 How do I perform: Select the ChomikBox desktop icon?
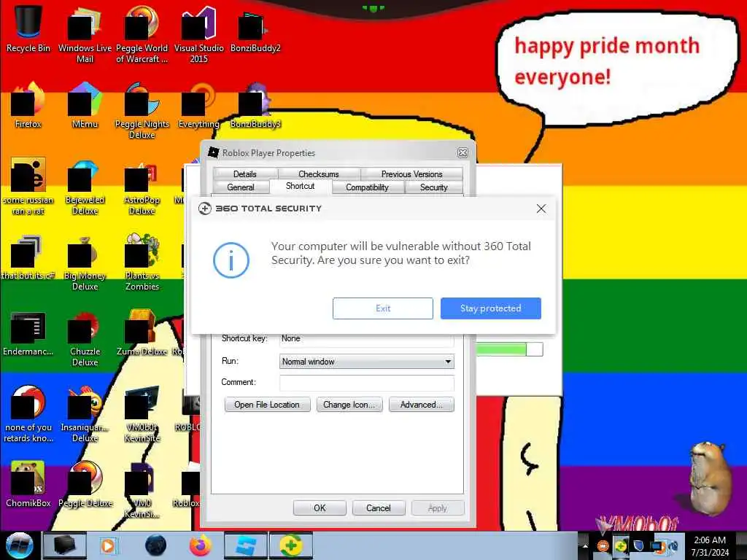pyautogui.click(x=28, y=484)
